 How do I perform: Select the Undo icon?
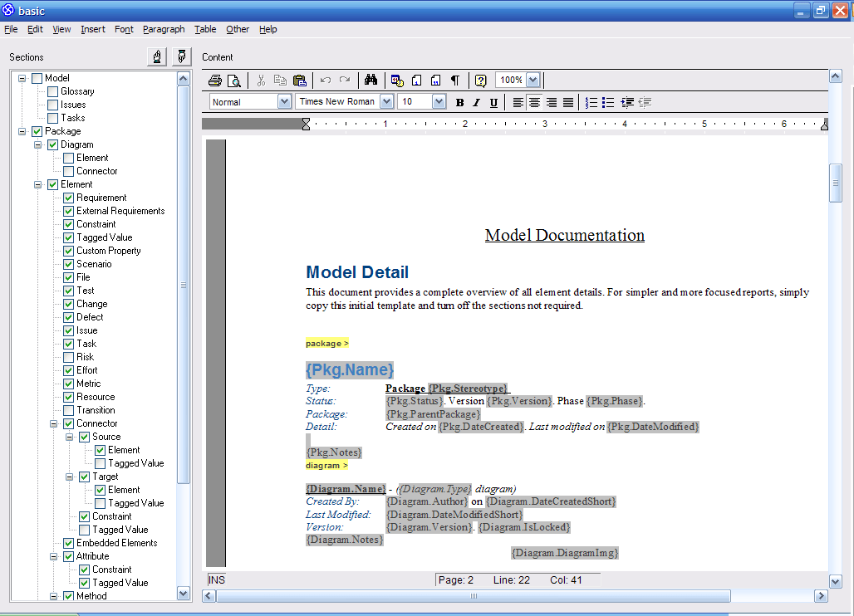pyautogui.click(x=325, y=80)
